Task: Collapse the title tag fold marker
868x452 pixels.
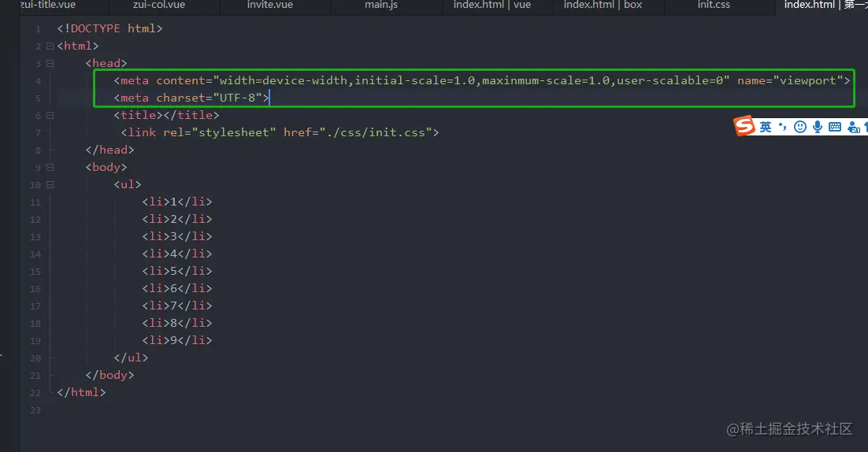Action: click(50, 116)
